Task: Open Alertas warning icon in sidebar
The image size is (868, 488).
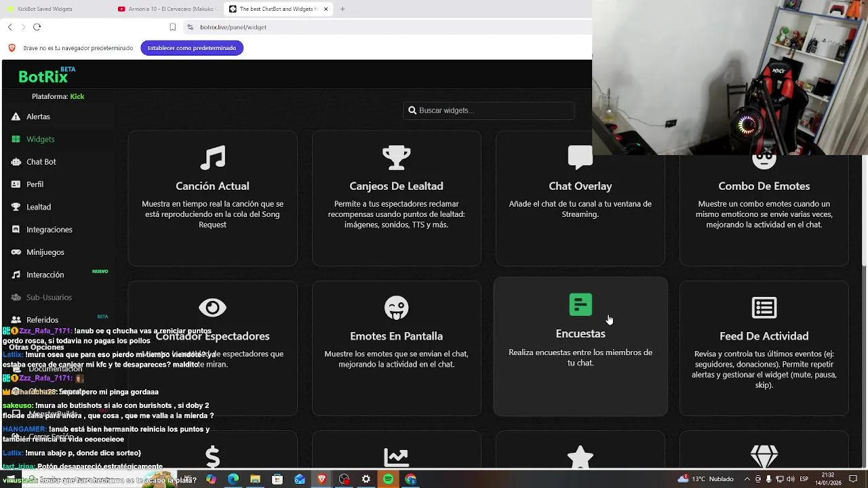Action: (16, 117)
